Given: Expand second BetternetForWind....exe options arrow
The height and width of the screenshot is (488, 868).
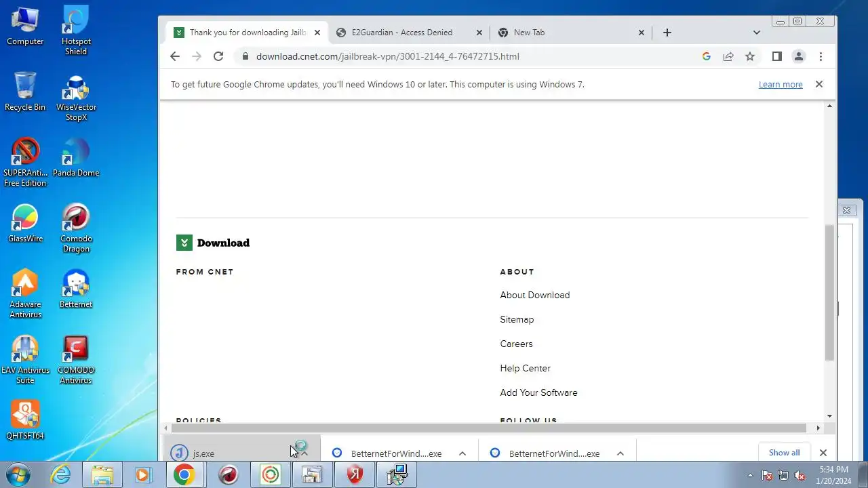Looking at the screenshot, I should click(x=620, y=453).
